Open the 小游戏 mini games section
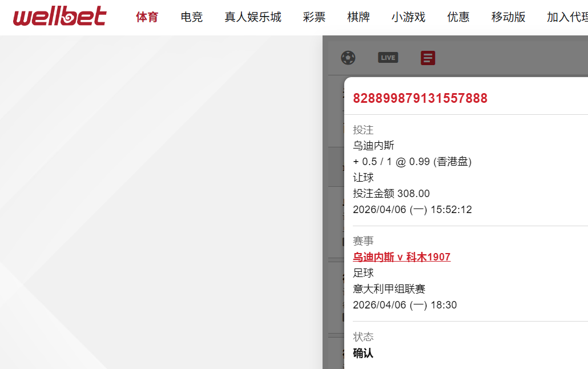The width and height of the screenshot is (588, 369). [x=408, y=17]
